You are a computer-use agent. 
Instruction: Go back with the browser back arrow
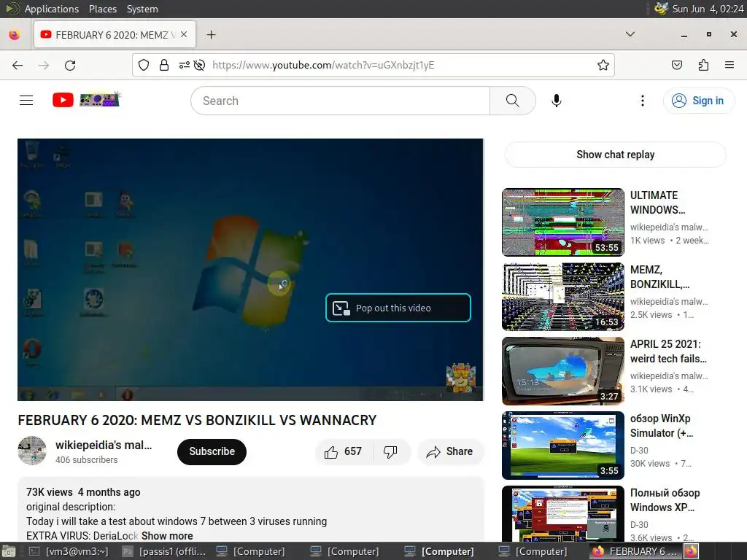tap(18, 65)
